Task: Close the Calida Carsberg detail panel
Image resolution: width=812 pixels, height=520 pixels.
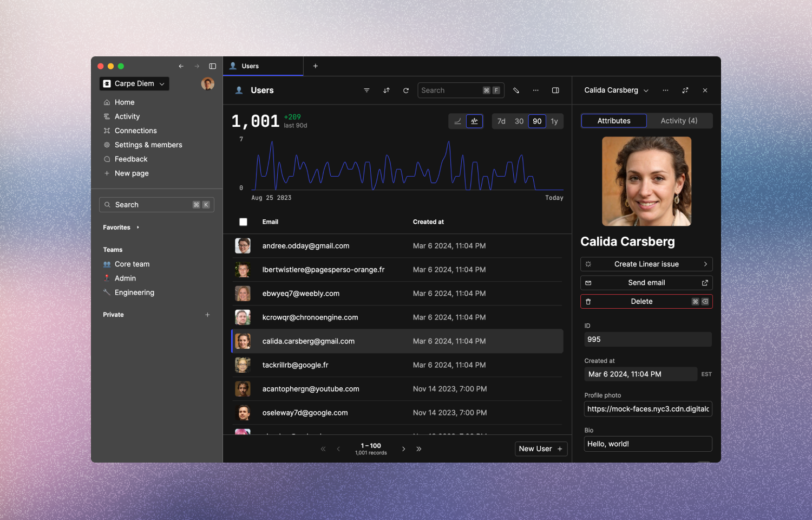Action: coord(705,90)
